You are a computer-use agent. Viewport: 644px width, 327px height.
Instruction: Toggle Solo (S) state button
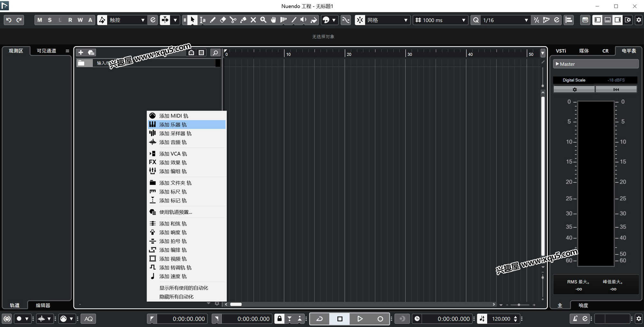(50, 20)
